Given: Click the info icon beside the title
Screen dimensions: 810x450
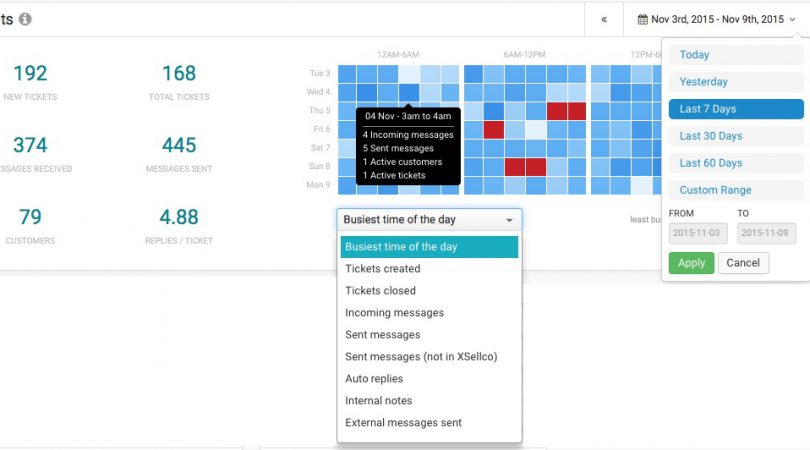Looking at the screenshot, I should [x=25, y=19].
